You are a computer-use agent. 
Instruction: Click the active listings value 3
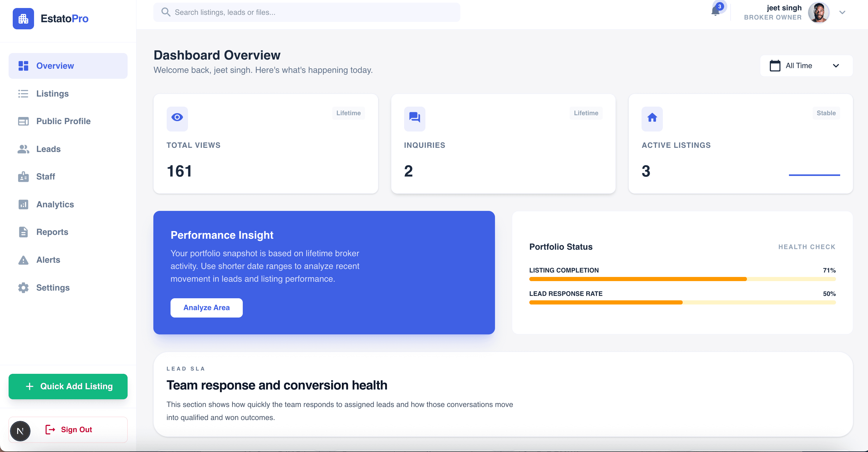click(x=646, y=171)
